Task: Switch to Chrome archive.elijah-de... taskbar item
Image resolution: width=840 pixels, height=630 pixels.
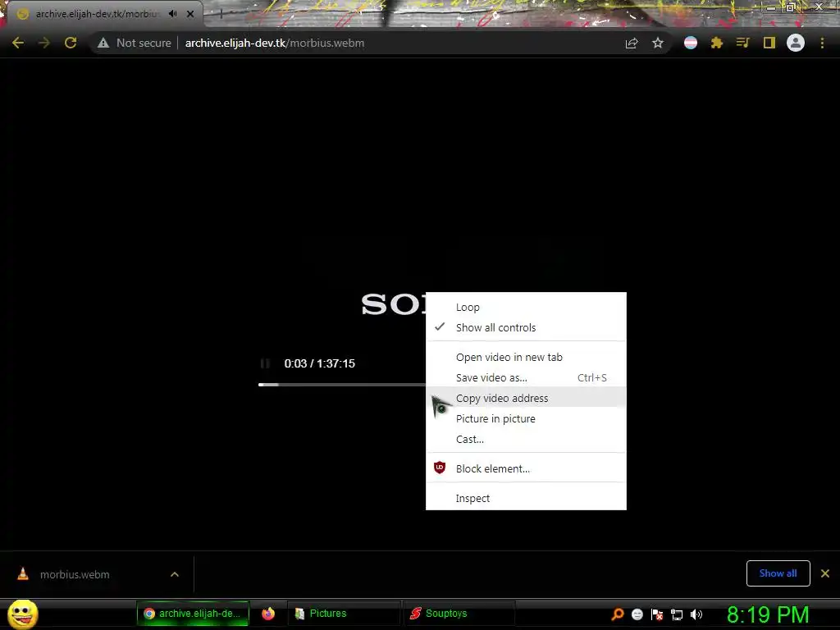Action: pyautogui.click(x=193, y=614)
